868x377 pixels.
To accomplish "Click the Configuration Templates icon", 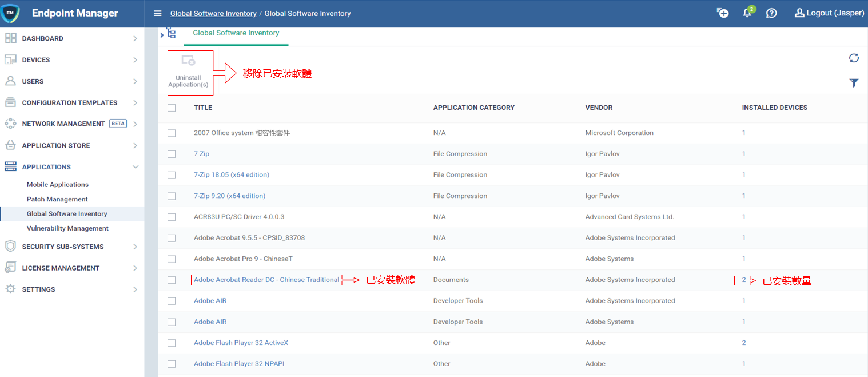I will (10, 102).
